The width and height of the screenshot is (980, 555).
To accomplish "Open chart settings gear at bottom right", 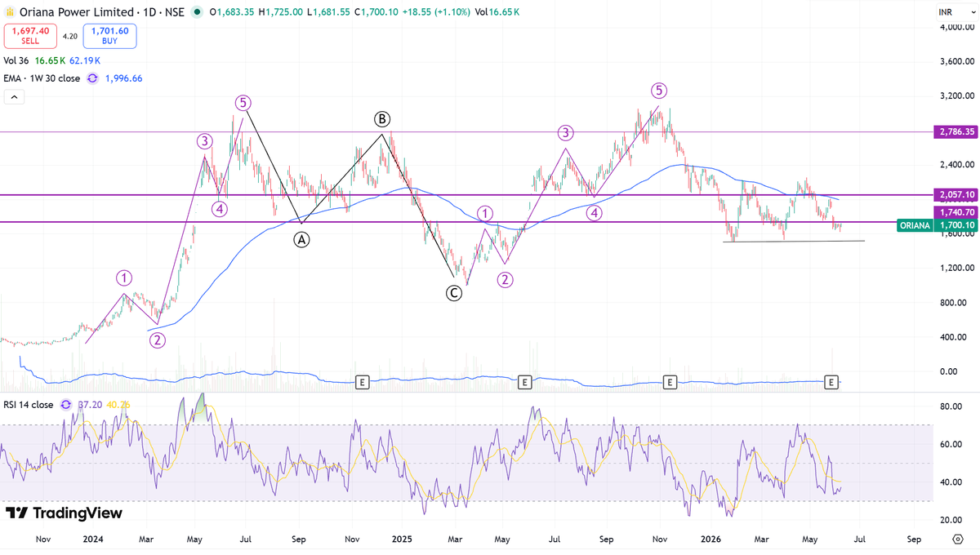I will 959,539.
